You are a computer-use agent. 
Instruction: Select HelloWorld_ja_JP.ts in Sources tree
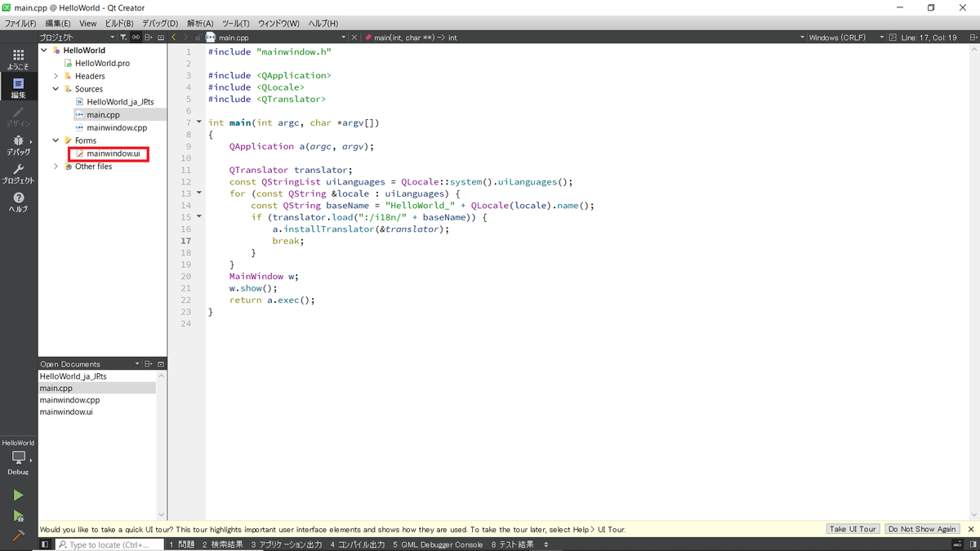click(x=119, y=102)
